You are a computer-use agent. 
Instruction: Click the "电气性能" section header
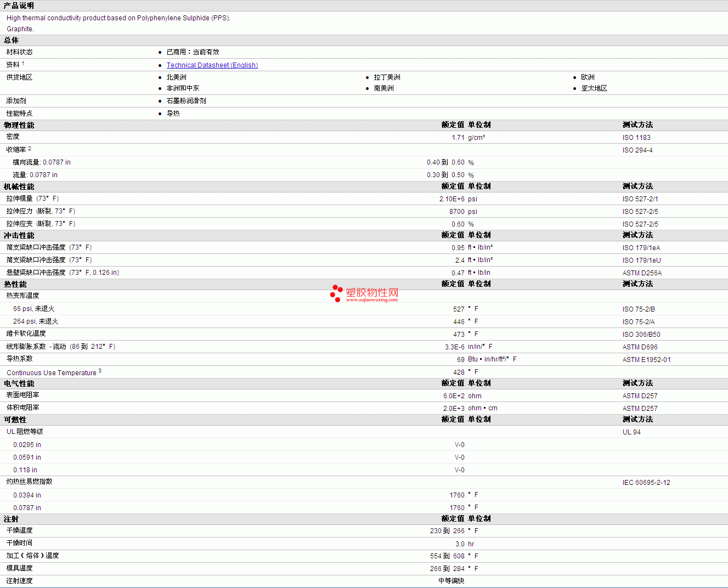tap(19, 383)
